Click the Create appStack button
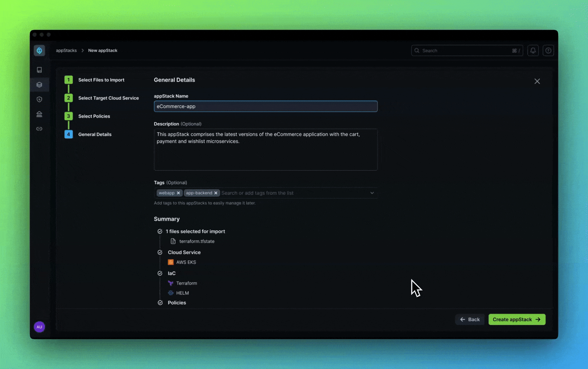This screenshot has height=369, width=588. pyautogui.click(x=517, y=319)
